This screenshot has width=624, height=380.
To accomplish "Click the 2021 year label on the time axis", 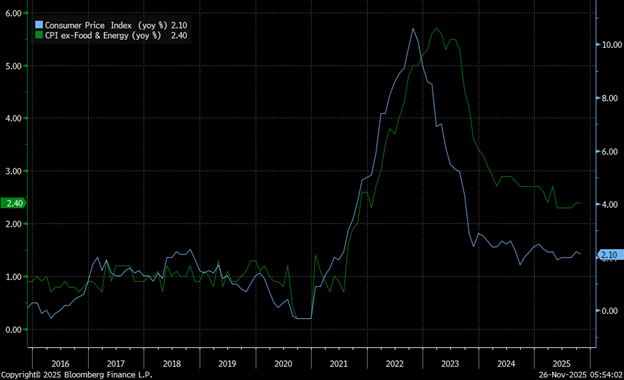I will click(x=339, y=364).
